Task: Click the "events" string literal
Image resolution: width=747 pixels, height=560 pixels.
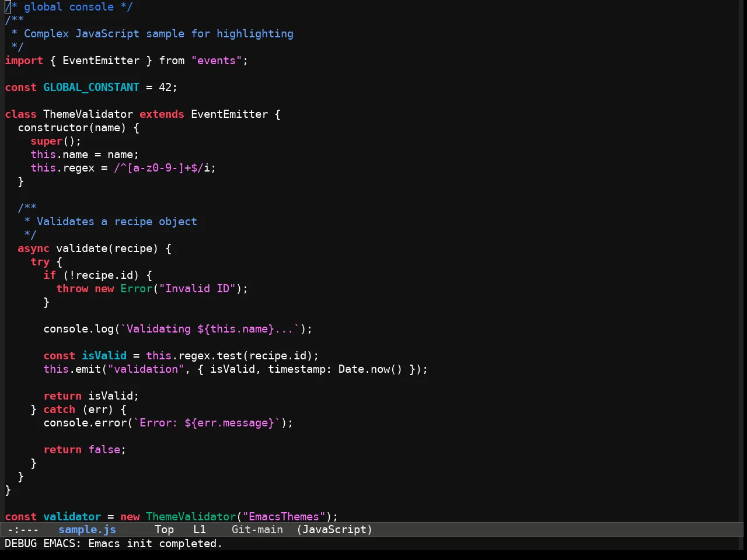Action: [x=217, y=61]
